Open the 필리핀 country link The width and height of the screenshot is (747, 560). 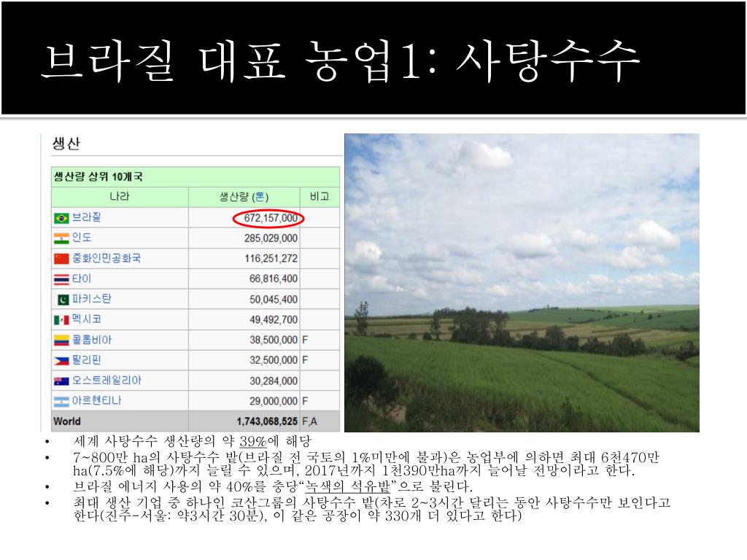pyautogui.click(x=86, y=359)
